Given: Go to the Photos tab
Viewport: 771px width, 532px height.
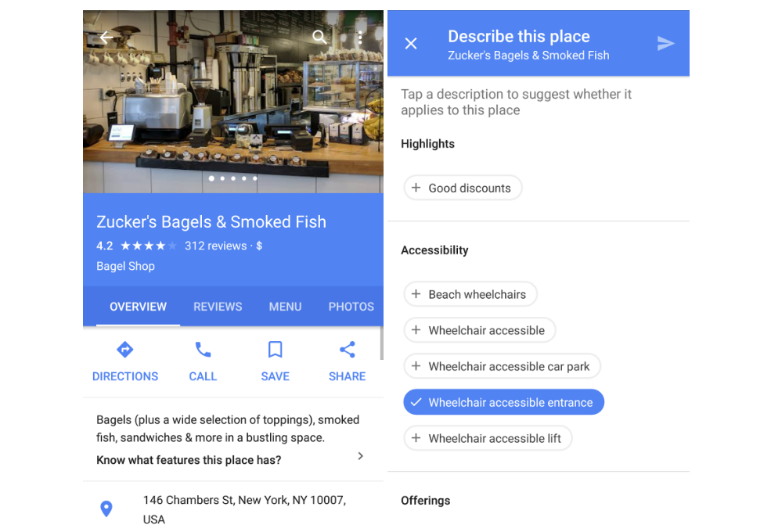Looking at the screenshot, I should tap(351, 307).
